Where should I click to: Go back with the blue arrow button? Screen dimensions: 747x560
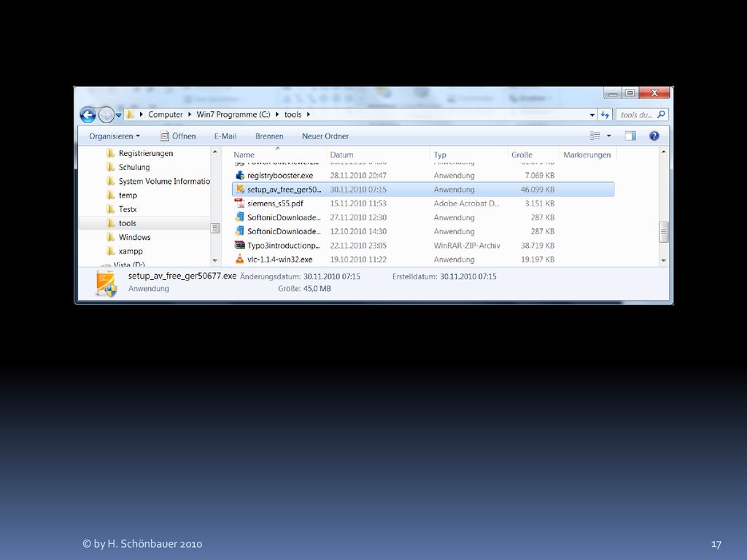click(x=88, y=114)
